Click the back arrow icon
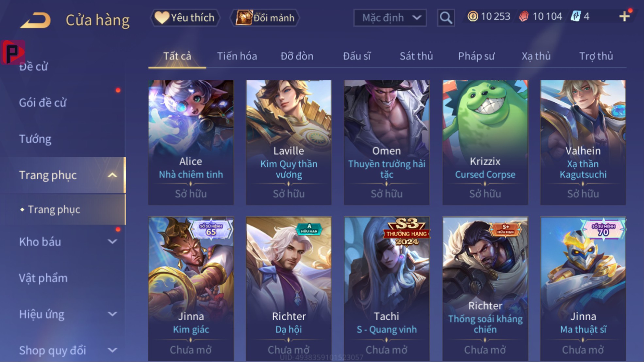This screenshot has width=644, height=362. click(36, 20)
